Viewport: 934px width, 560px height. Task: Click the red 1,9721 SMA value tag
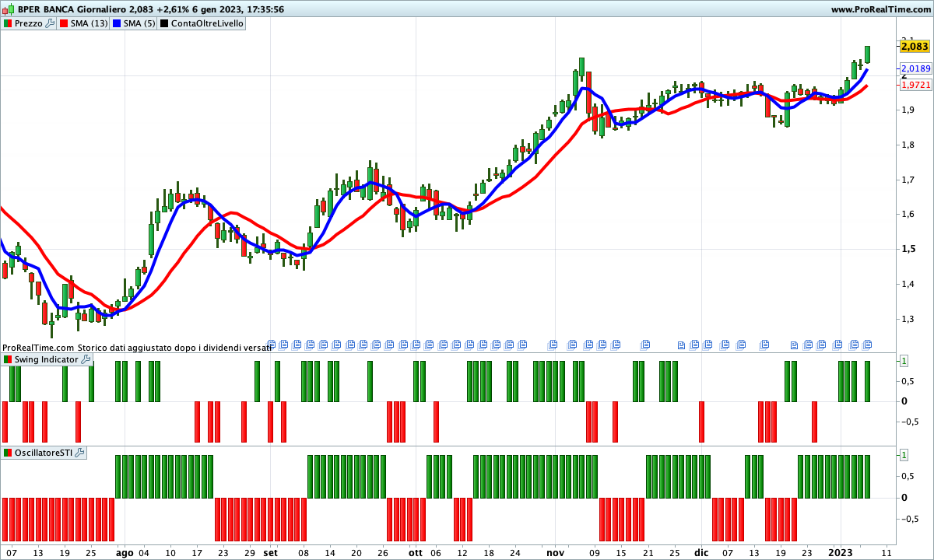point(915,84)
